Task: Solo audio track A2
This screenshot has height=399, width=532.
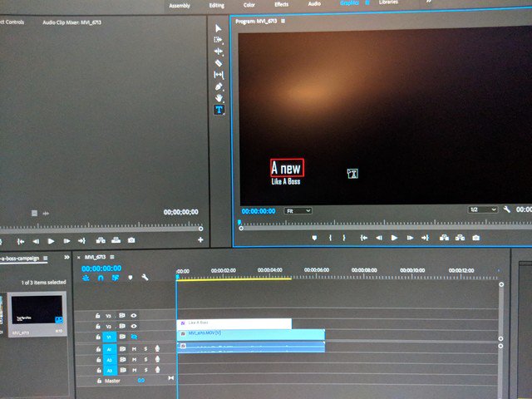Action: coord(145,359)
